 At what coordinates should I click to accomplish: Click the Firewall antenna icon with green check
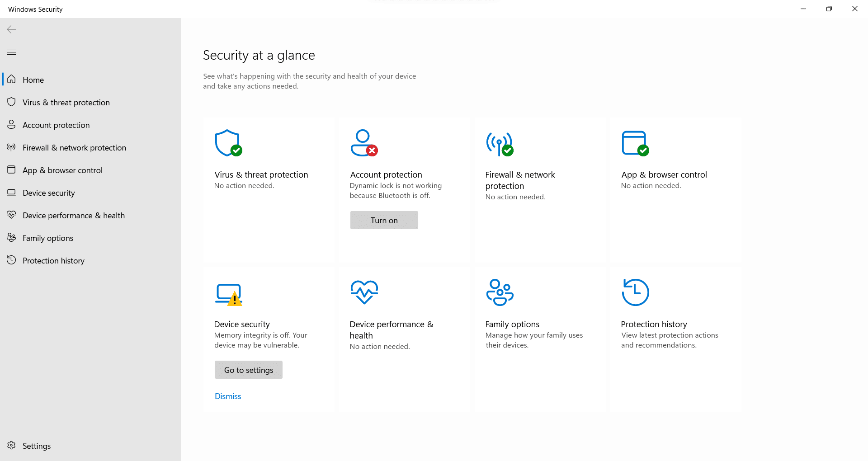(500, 144)
